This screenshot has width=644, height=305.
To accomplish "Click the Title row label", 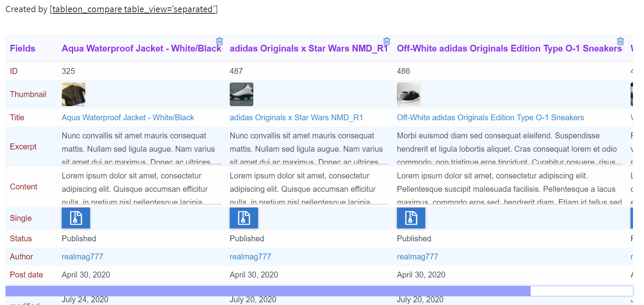I will pyautogui.click(x=17, y=118).
